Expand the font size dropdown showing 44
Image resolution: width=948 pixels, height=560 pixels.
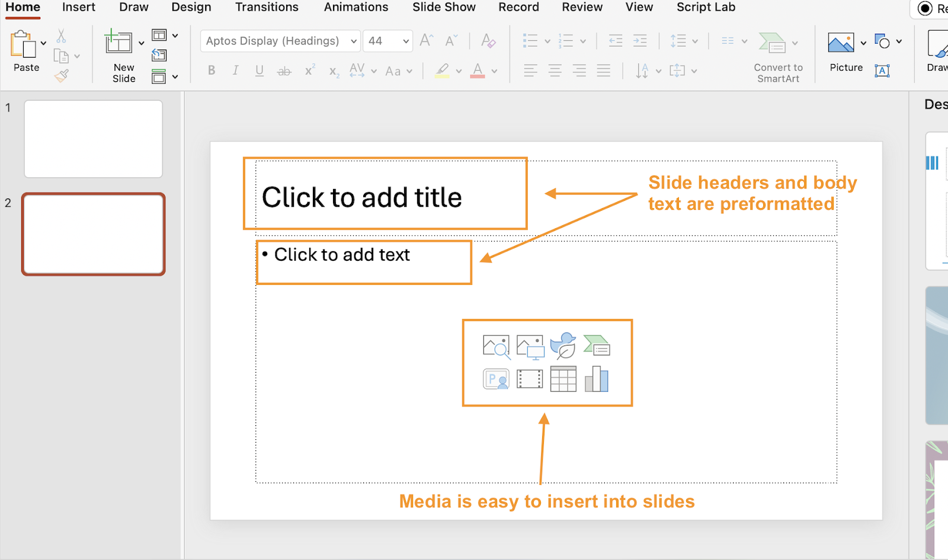(x=406, y=41)
